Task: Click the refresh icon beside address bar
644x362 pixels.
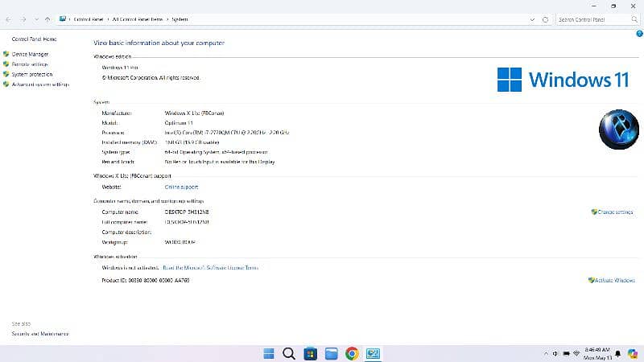Action: click(x=546, y=19)
